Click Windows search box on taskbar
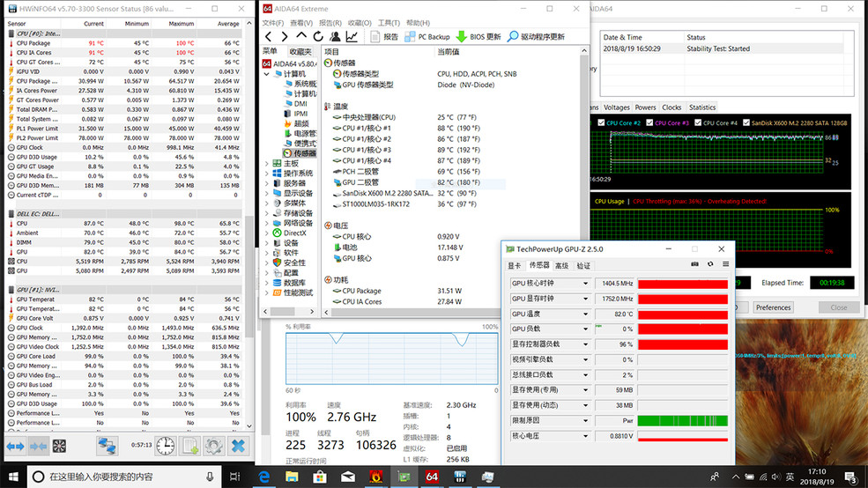The image size is (868, 488). point(124,477)
